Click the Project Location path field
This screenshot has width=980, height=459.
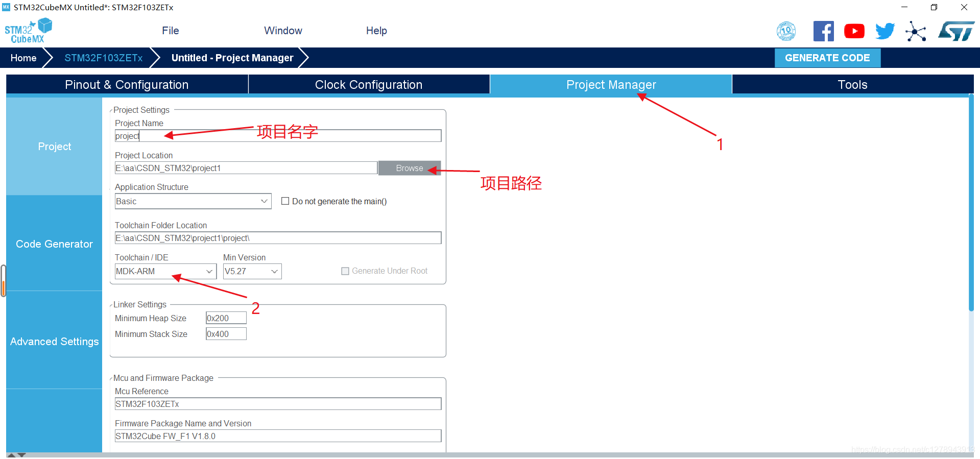pos(246,168)
